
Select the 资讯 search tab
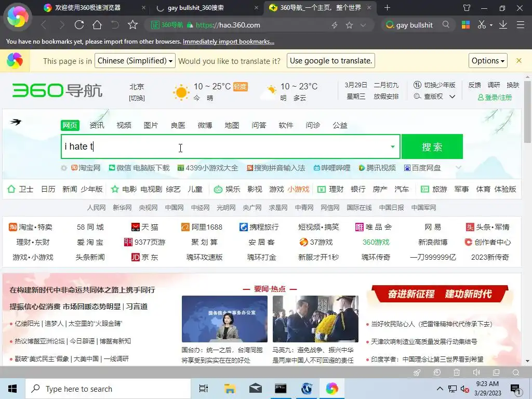point(97,125)
